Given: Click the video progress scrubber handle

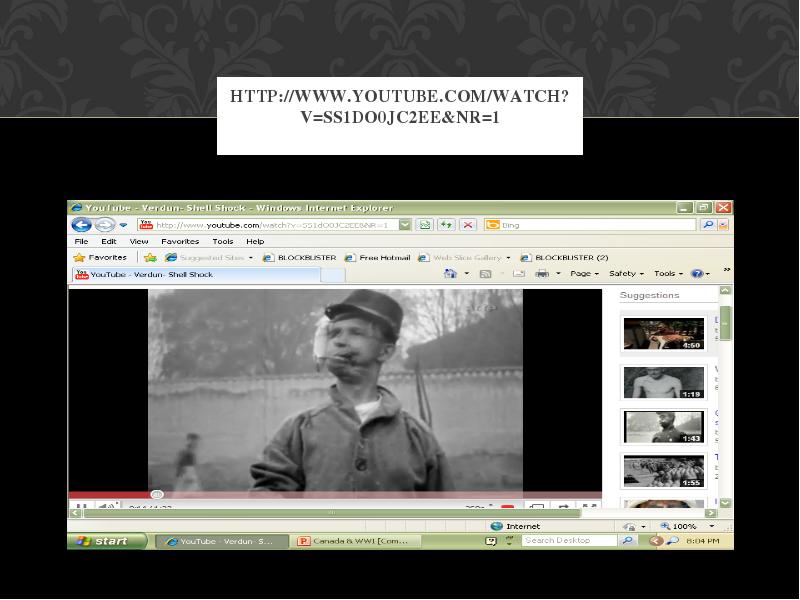Looking at the screenshot, I should click(x=157, y=494).
